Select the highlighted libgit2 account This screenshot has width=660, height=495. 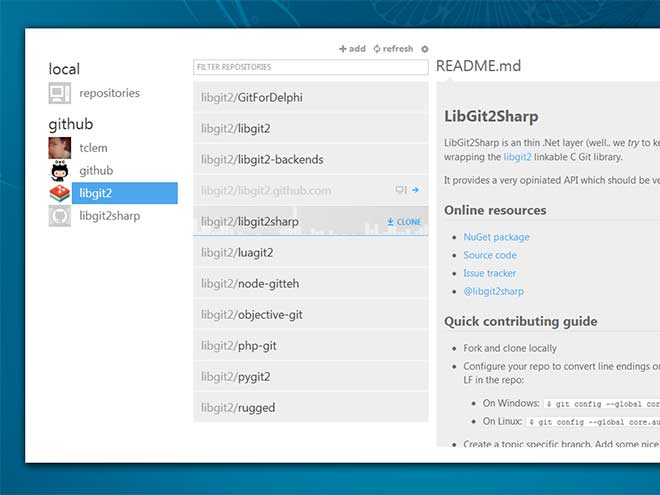[x=125, y=193]
